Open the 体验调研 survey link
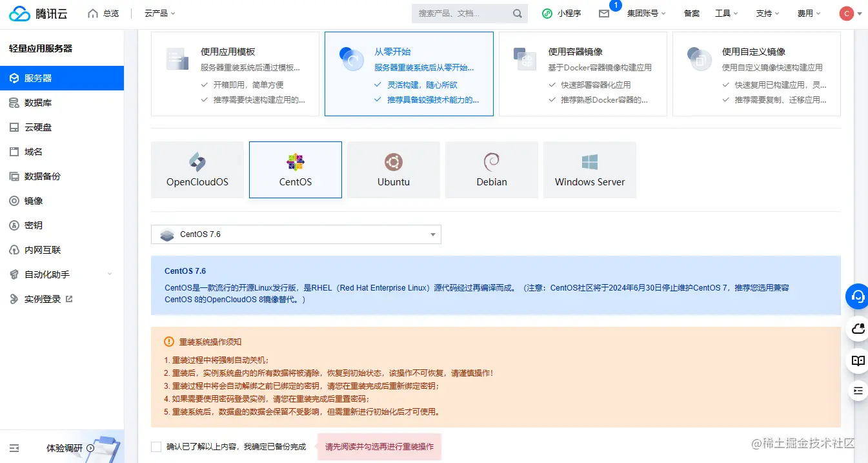 70,448
